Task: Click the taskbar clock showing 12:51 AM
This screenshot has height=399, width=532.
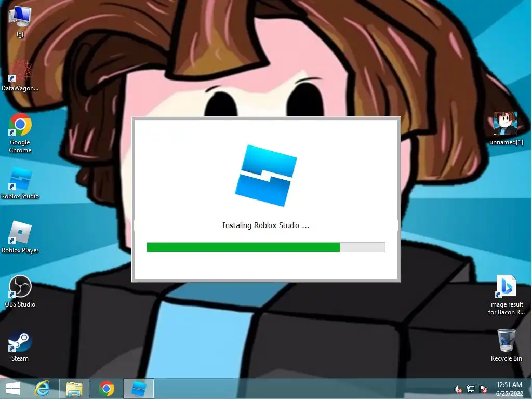Action: coord(509,389)
